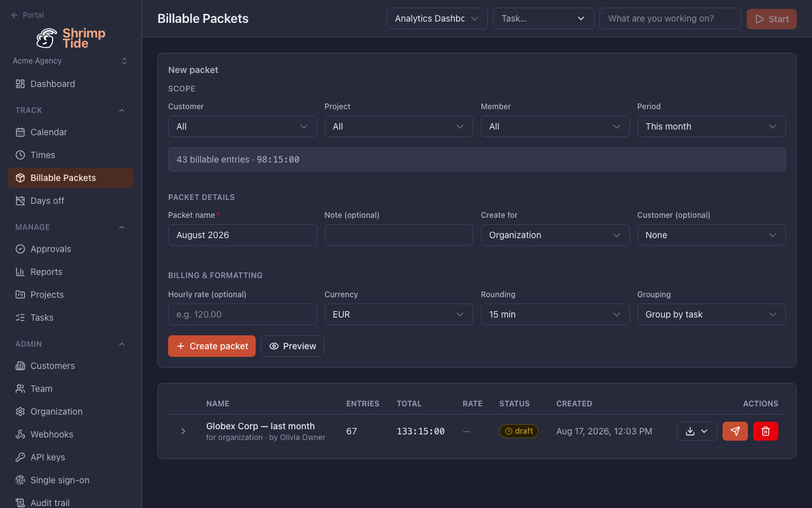
Task: Send the Globex Corp packet
Action: pos(735,431)
